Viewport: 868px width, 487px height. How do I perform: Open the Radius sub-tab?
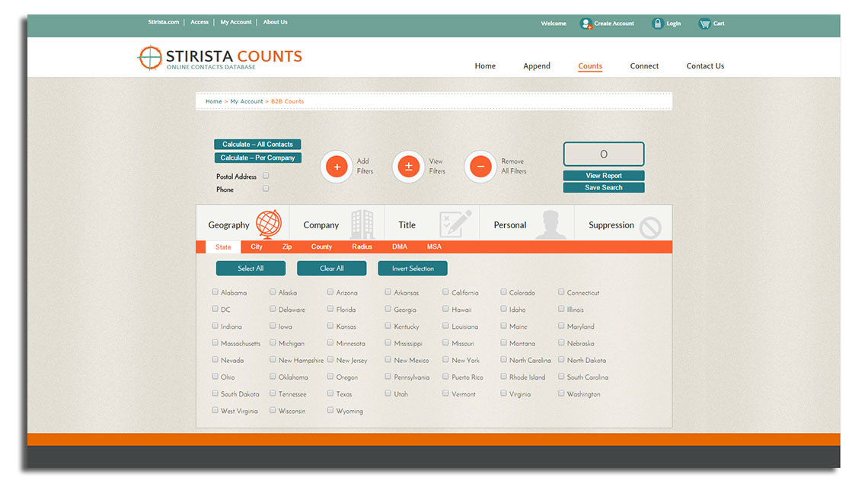pyautogui.click(x=362, y=247)
